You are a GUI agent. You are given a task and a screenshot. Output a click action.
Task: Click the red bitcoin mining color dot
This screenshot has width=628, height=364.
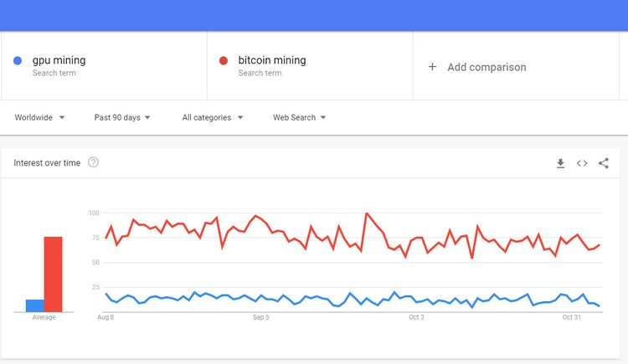tap(224, 61)
